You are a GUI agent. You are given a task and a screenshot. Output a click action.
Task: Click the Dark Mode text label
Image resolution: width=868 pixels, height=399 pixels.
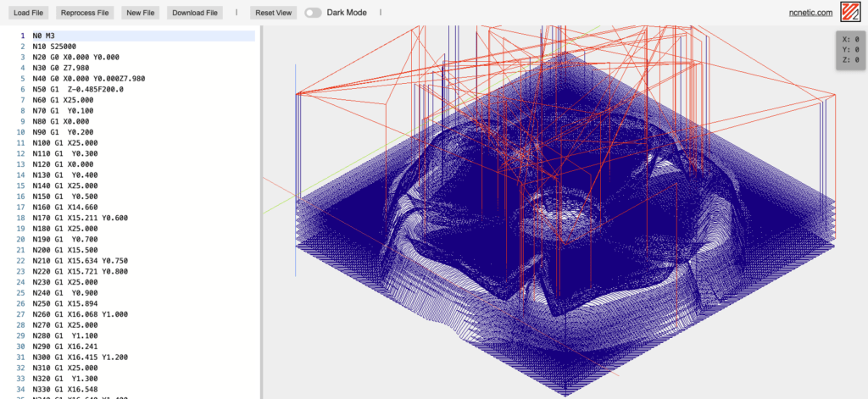click(350, 13)
